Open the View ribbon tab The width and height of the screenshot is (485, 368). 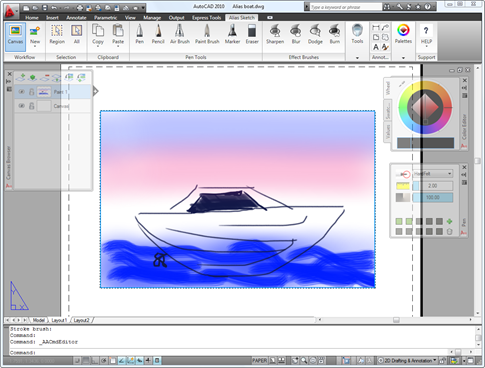click(130, 18)
